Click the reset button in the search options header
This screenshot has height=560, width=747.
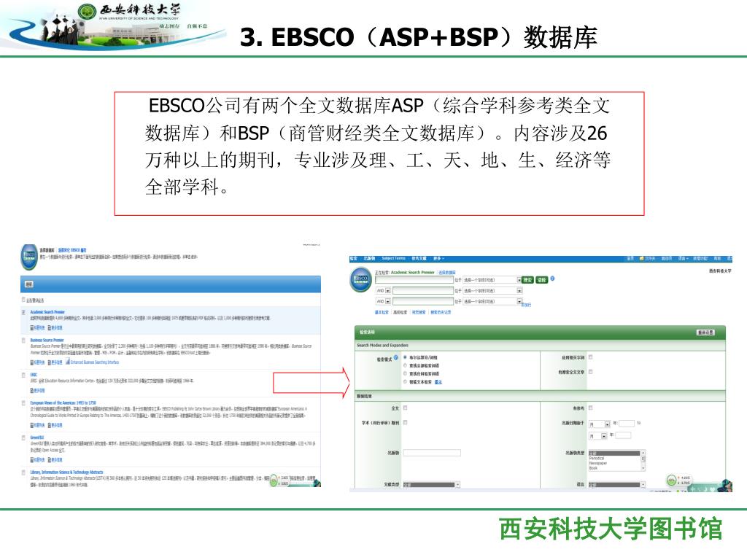tap(705, 332)
